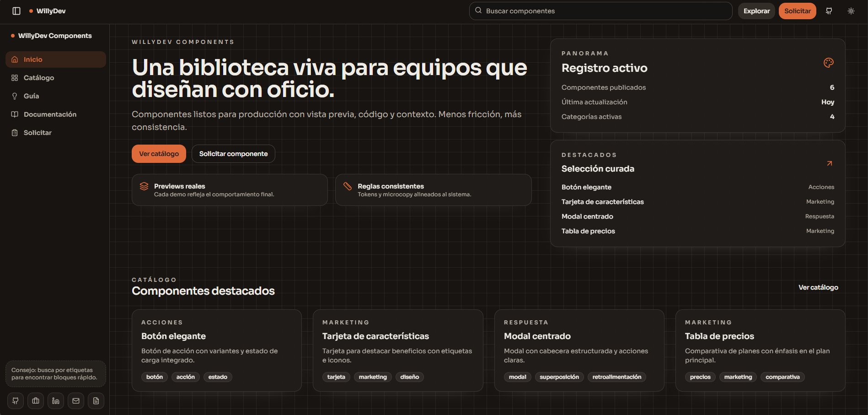Select the home icon beside Inicio

coord(15,59)
